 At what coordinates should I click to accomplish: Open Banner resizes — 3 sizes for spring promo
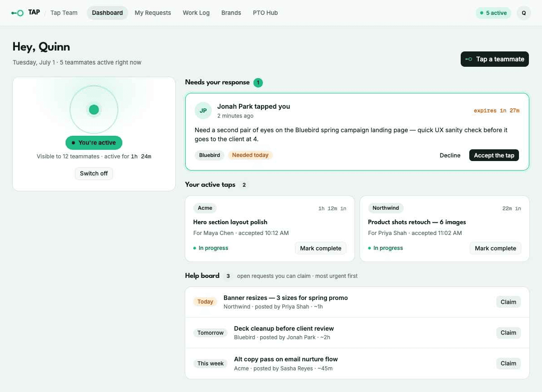285,298
